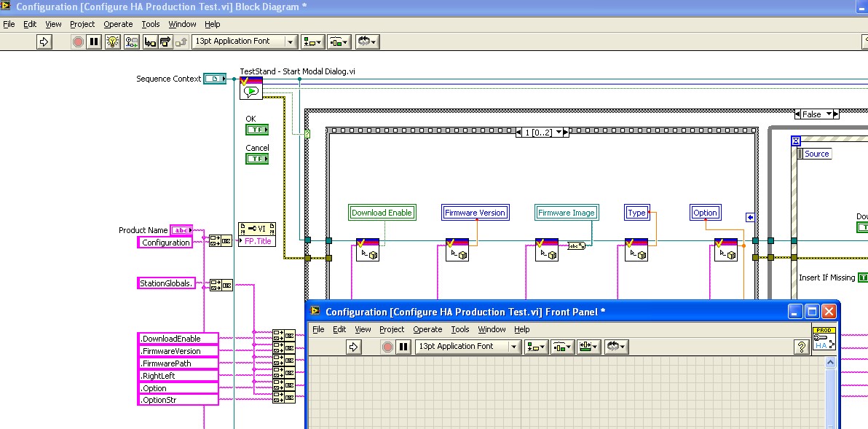Open Distribute Objects dropdown in block diagram
The image size is (868, 429).
[339, 42]
